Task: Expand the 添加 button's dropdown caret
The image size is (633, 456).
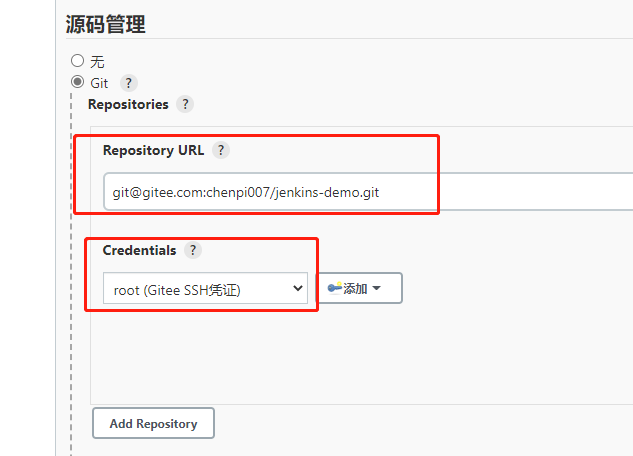Action: click(x=377, y=289)
